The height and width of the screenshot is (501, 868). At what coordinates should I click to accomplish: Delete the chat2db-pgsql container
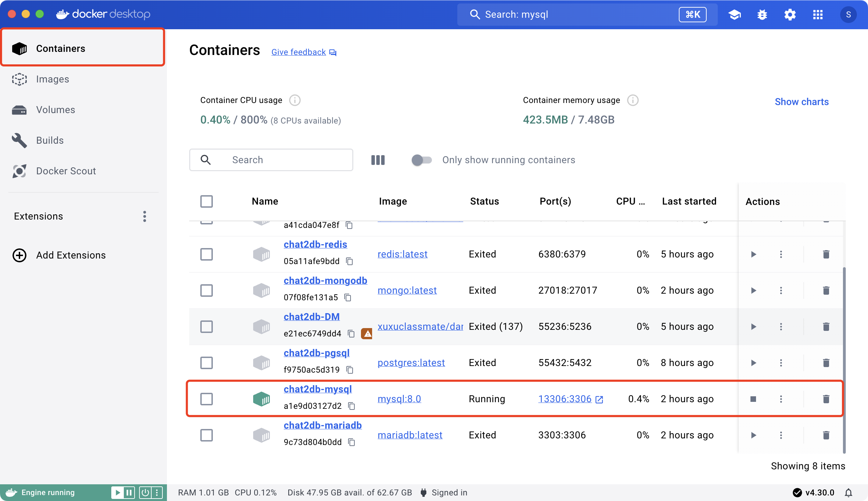pyautogui.click(x=826, y=363)
